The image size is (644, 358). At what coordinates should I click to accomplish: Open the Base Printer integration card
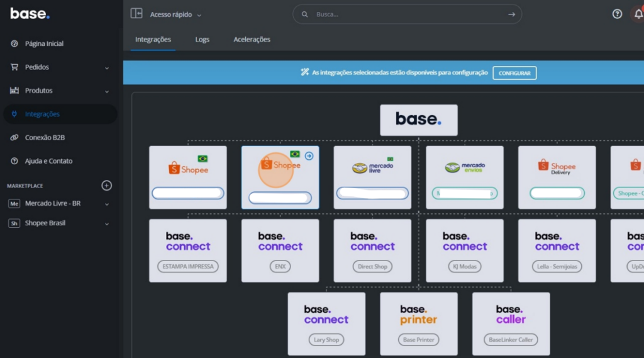pyautogui.click(x=418, y=318)
